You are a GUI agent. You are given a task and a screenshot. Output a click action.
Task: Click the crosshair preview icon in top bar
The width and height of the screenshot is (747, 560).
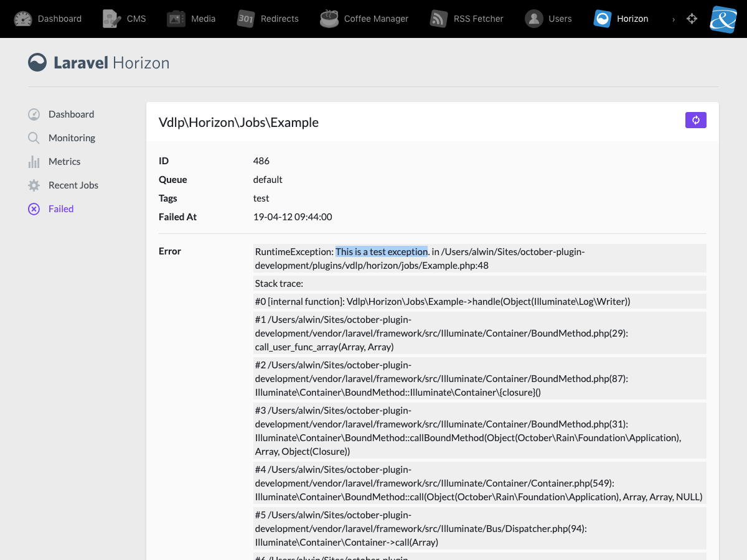click(x=692, y=19)
